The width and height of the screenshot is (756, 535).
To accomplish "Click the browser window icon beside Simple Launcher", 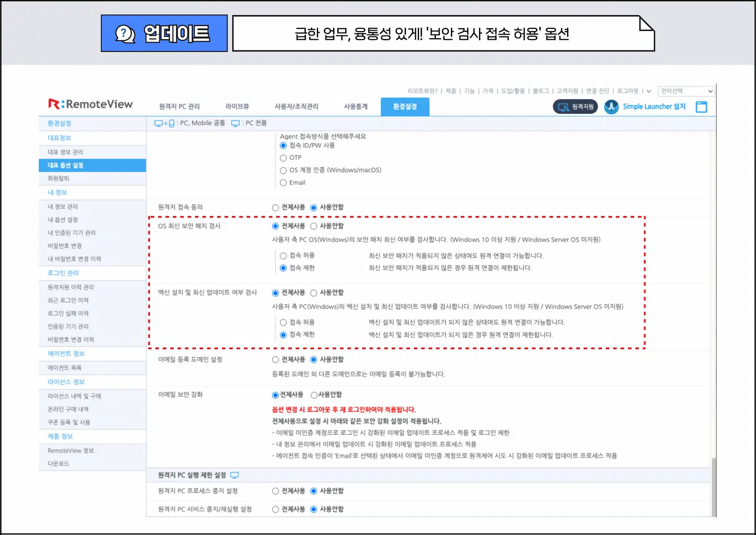I will (701, 107).
